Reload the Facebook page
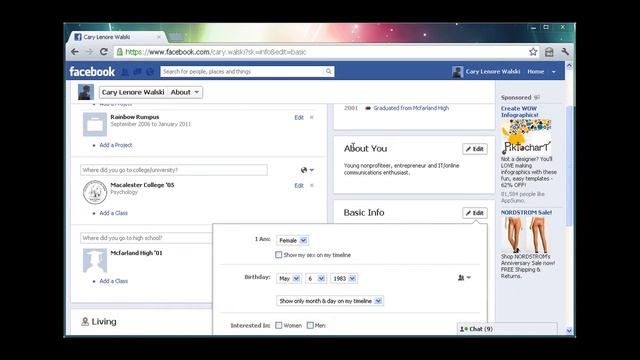The image size is (640, 360). (x=104, y=52)
